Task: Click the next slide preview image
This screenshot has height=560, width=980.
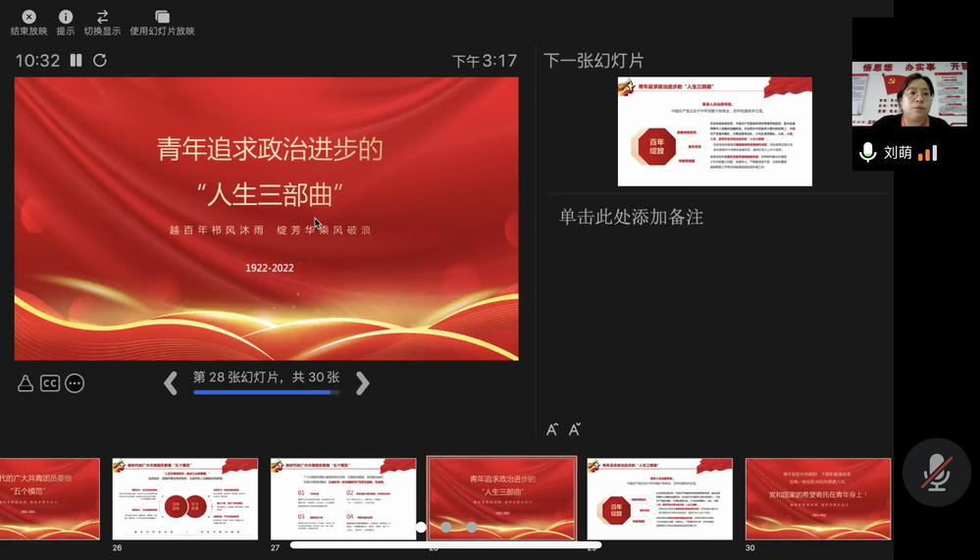Action: click(x=714, y=131)
